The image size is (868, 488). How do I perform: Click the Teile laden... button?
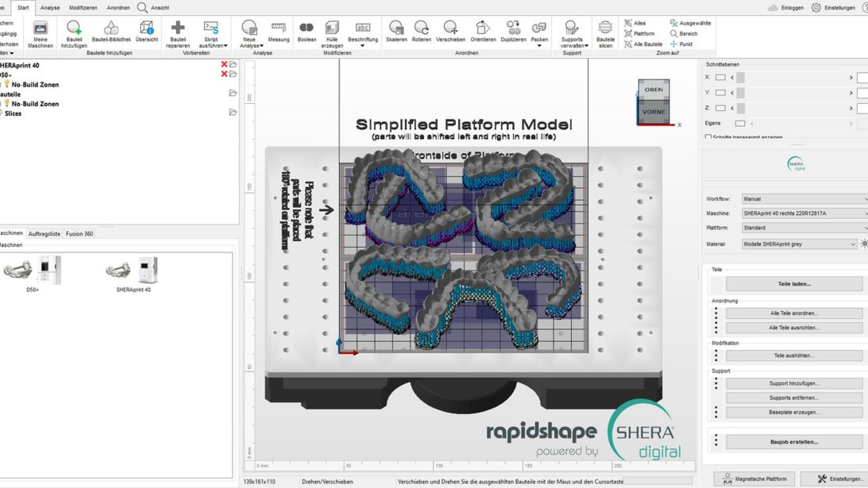(794, 284)
